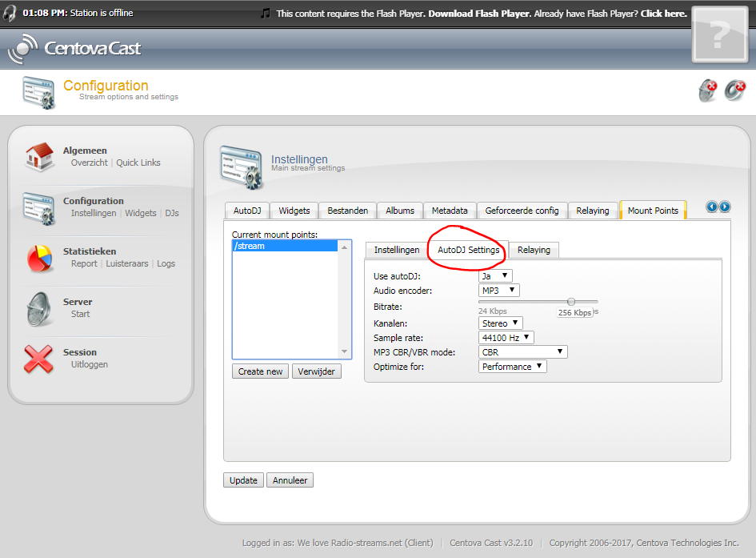Open the Optimize for Performance dropdown
This screenshot has width=756, height=558.
tap(513, 367)
